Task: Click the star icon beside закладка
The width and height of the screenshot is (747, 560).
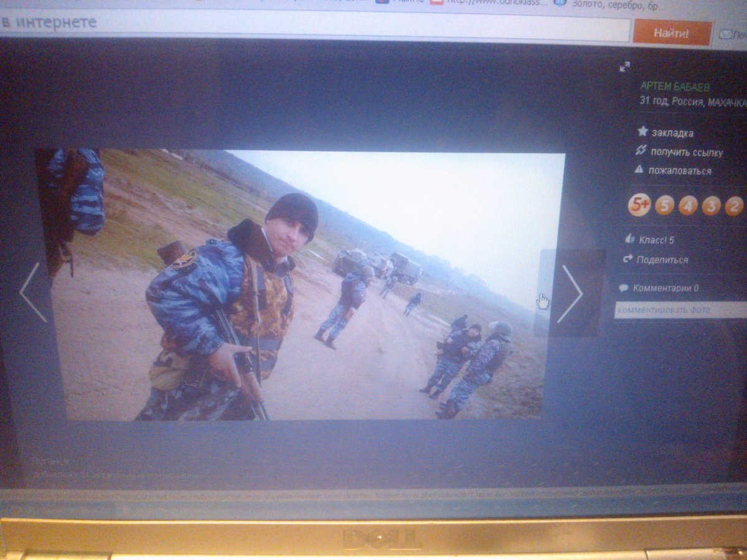Action: coord(642,131)
